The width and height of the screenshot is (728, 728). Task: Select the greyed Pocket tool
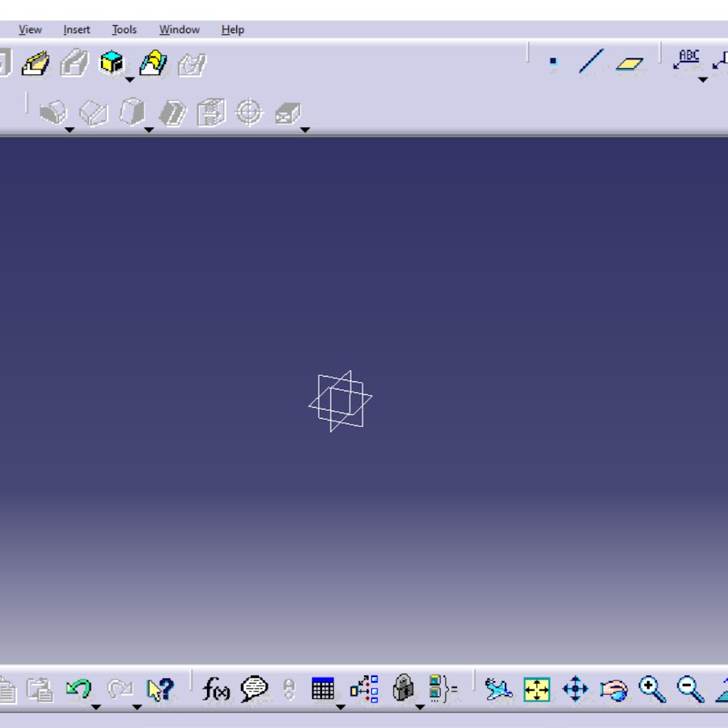click(74, 62)
